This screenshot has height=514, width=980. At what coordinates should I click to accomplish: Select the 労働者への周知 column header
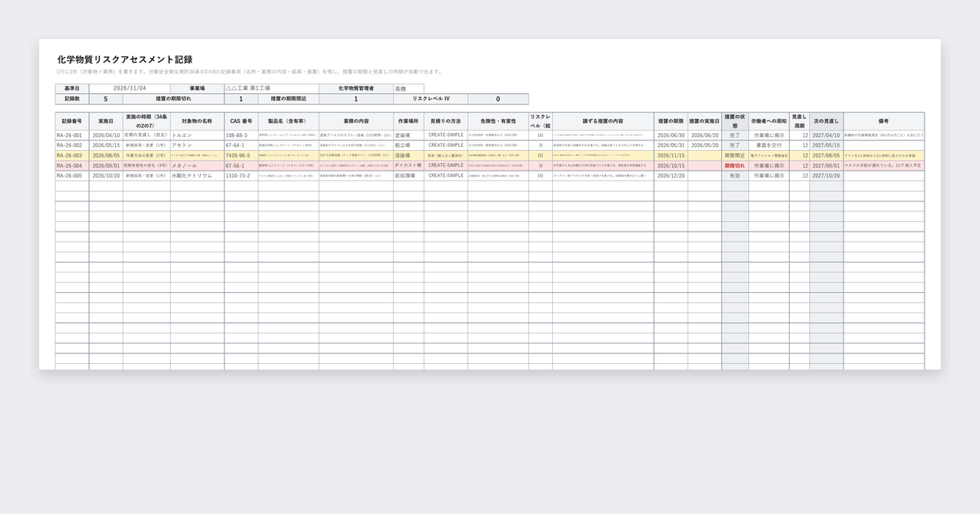(x=768, y=121)
